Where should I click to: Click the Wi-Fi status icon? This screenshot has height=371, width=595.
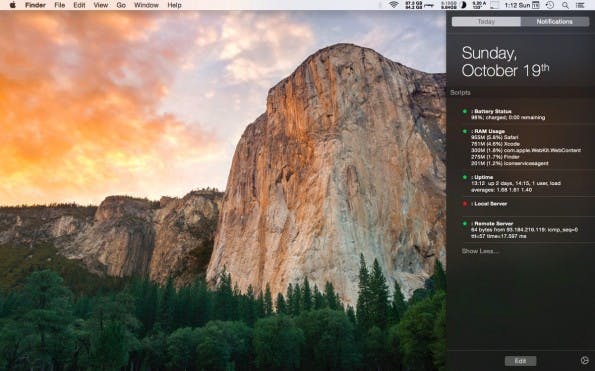(x=394, y=5)
